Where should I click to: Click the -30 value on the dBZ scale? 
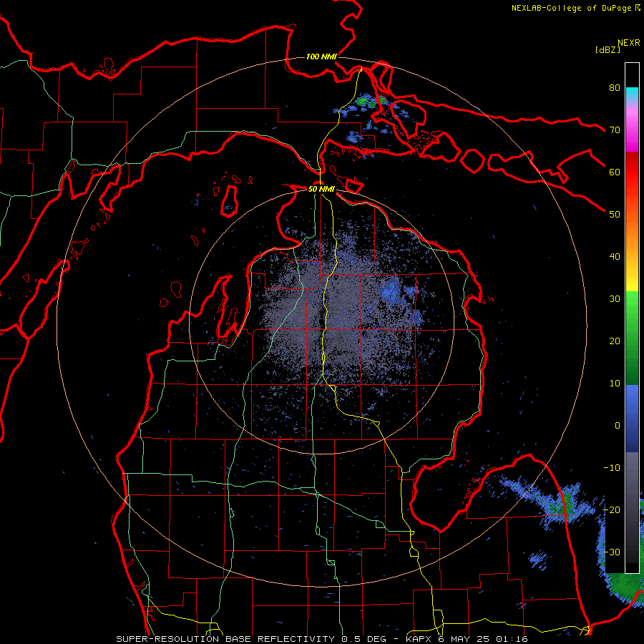612,552
